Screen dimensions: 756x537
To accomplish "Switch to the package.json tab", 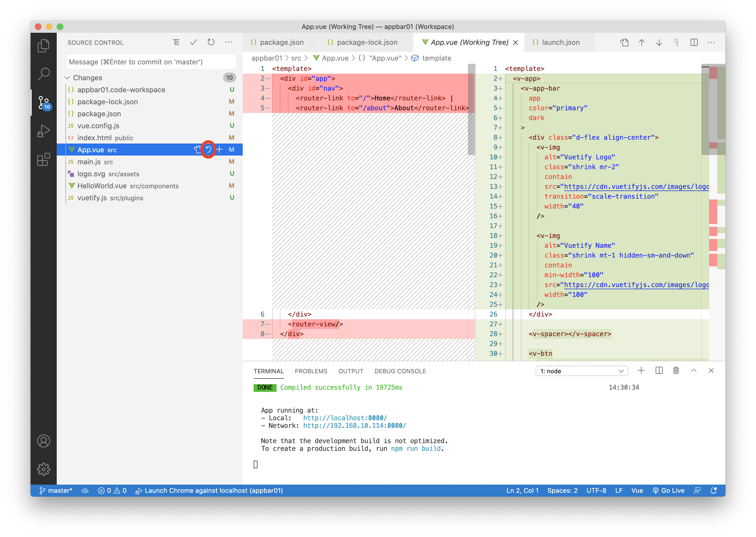I will [281, 42].
